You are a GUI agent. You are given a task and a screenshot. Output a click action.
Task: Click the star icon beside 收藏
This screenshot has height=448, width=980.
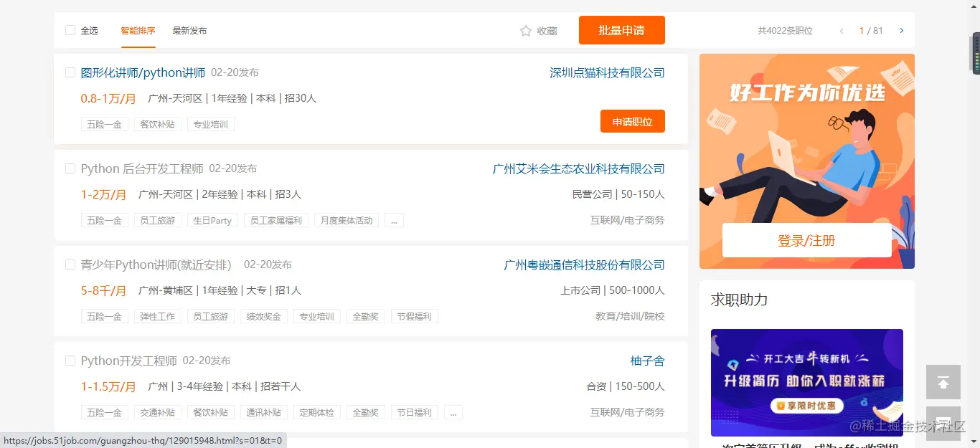(526, 31)
